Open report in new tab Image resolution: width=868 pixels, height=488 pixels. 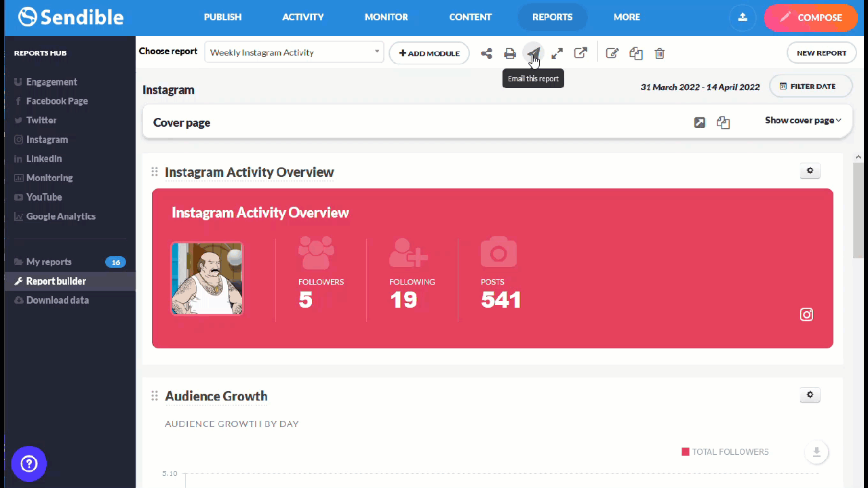580,53
